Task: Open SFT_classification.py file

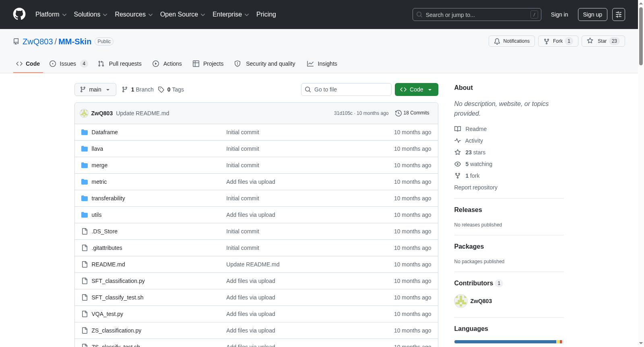Action: tap(118, 281)
